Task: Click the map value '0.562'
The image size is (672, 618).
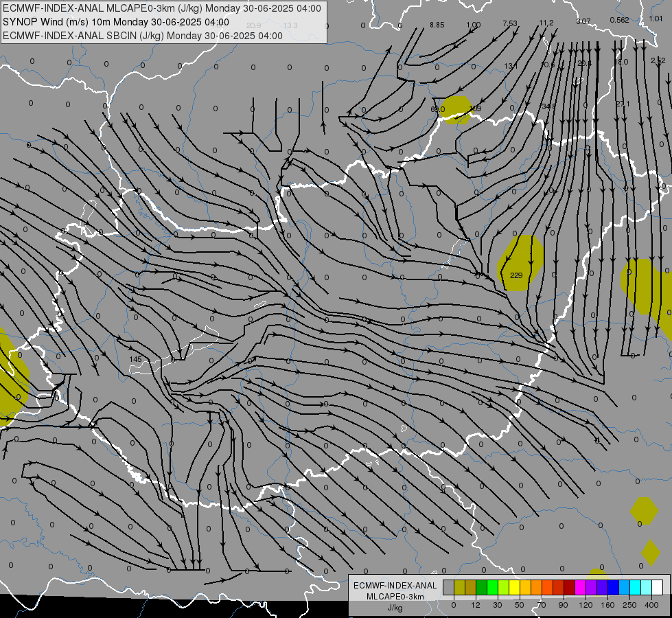Action: pos(619,20)
